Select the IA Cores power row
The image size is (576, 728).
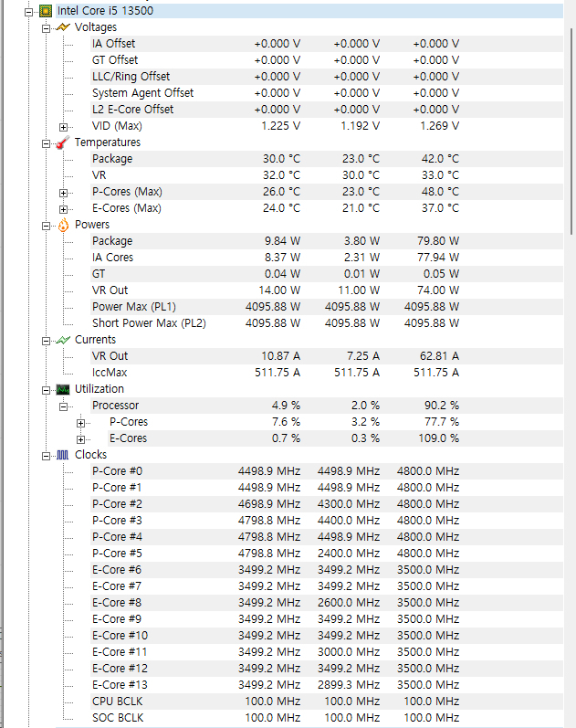(x=327, y=258)
